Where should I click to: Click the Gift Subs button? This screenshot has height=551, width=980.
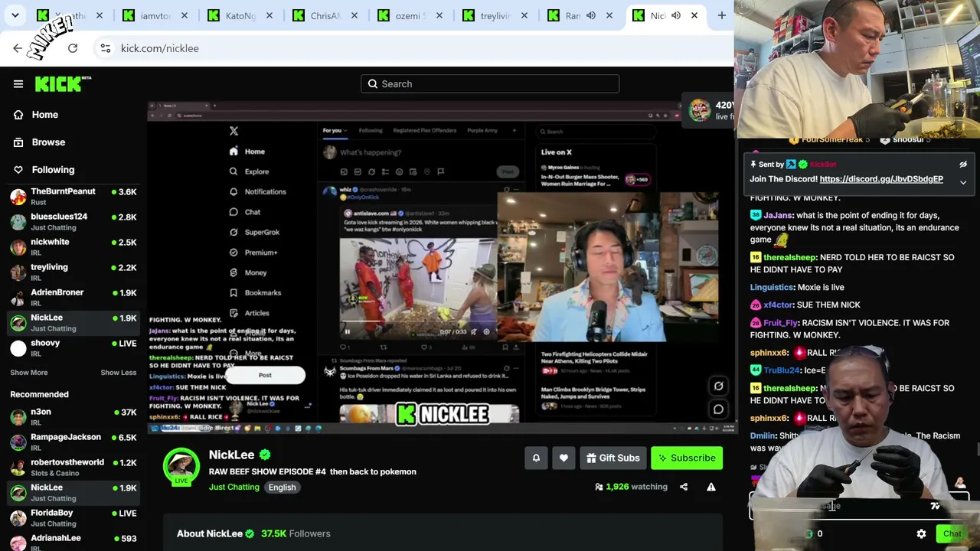click(x=613, y=458)
